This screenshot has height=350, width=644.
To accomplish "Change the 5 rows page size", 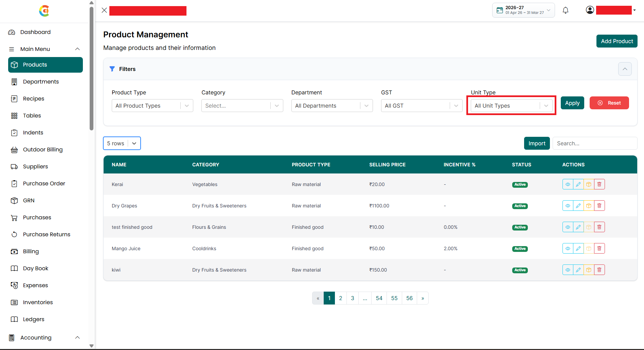I will coord(122,143).
